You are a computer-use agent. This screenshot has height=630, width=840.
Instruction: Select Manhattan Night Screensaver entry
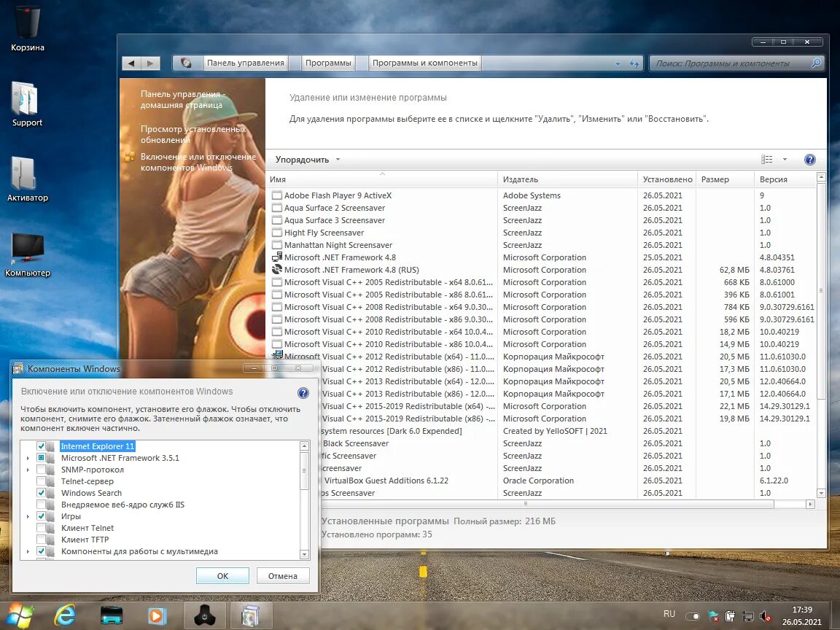541,245
